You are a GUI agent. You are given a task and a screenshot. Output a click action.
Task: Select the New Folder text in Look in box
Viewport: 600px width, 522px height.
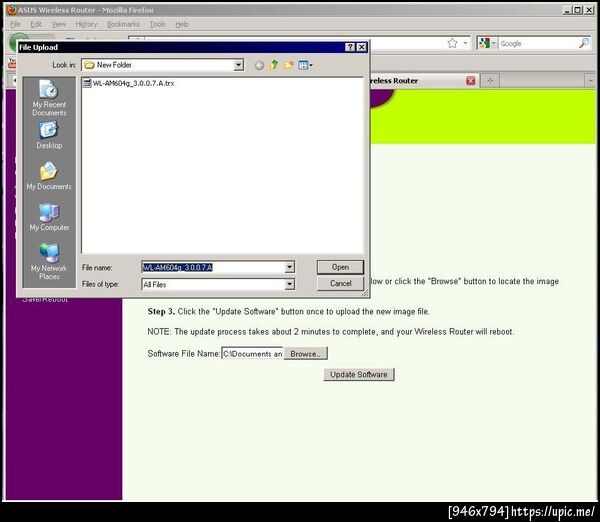coord(114,65)
